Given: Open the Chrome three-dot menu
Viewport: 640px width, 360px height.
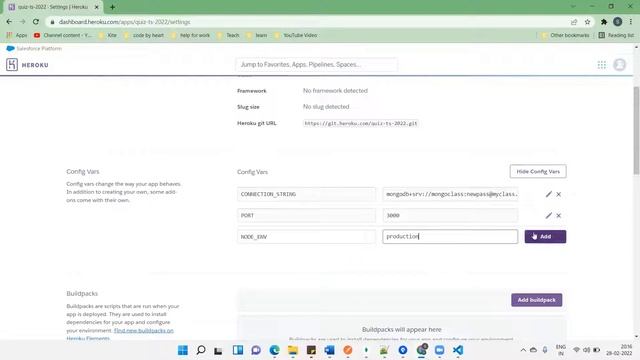Looking at the screenshot, I should [x=631, y=22].
